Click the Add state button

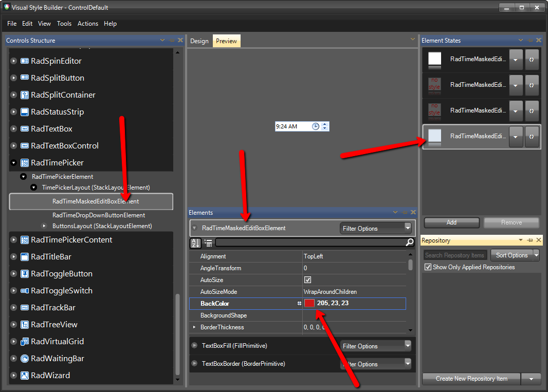451,222
